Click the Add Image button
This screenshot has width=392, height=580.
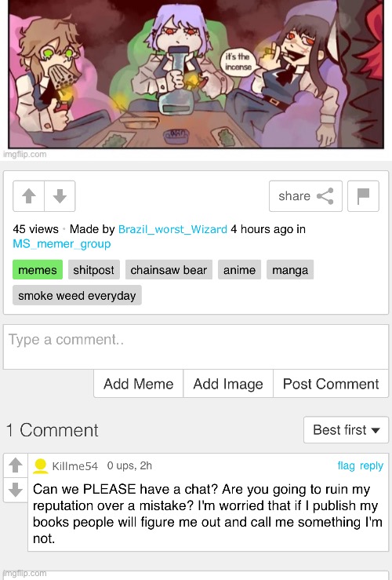coord(228,384)
